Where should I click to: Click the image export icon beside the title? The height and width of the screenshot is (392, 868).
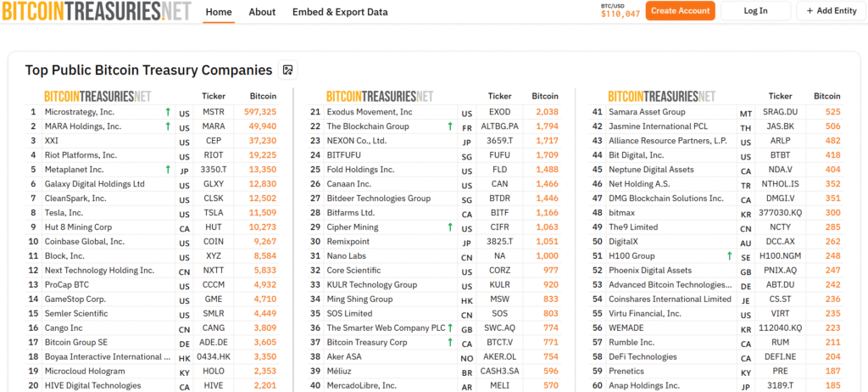[x=288, y=70]
